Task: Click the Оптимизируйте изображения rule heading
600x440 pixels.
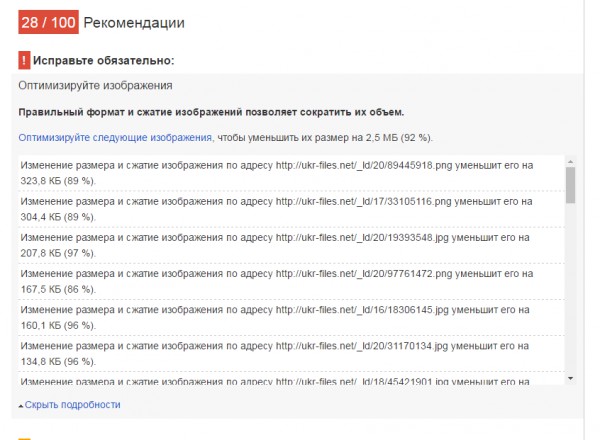Action: [x=95, y=85]
